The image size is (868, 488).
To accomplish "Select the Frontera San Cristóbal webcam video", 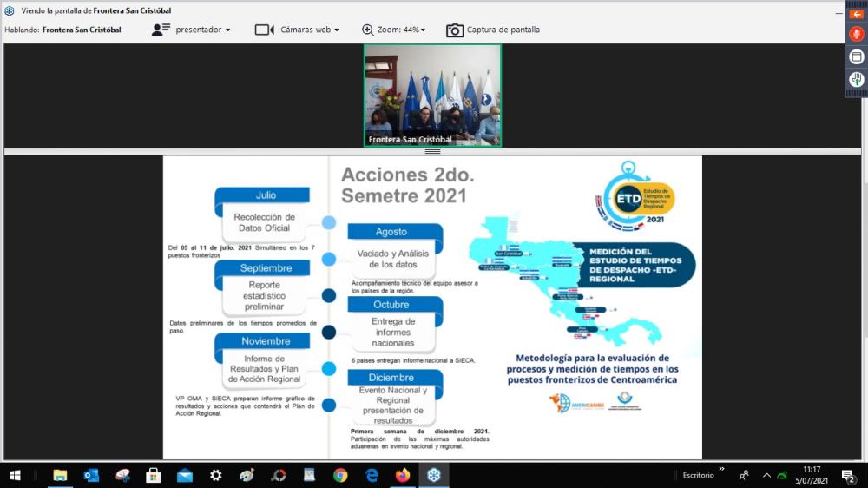I will click(x=432, y=95).
